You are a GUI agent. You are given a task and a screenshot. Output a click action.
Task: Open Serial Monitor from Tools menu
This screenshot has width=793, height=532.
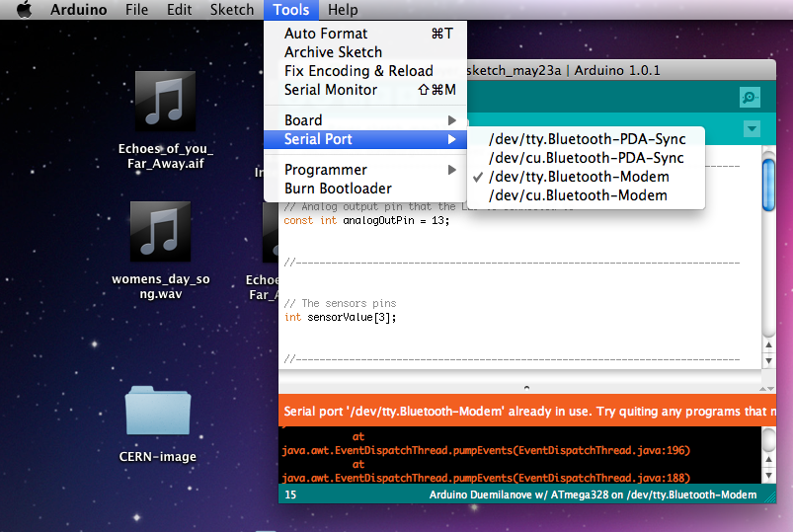pyautogui.click(x=365, y=90)
